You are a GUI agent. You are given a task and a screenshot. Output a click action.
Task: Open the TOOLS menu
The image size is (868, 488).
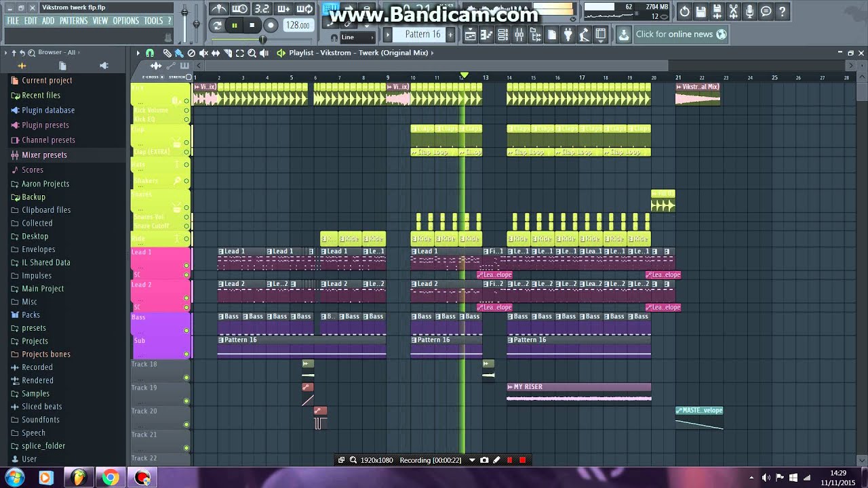[153, 21]
